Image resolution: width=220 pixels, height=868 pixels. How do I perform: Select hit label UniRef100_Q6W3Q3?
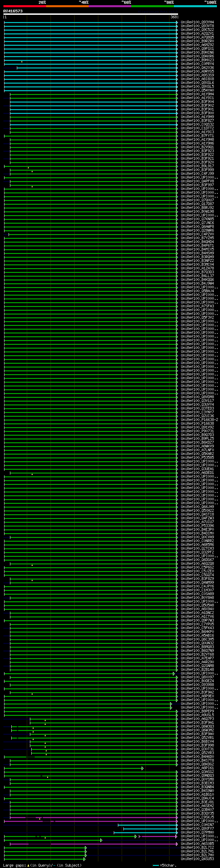[x=197, y=727]
